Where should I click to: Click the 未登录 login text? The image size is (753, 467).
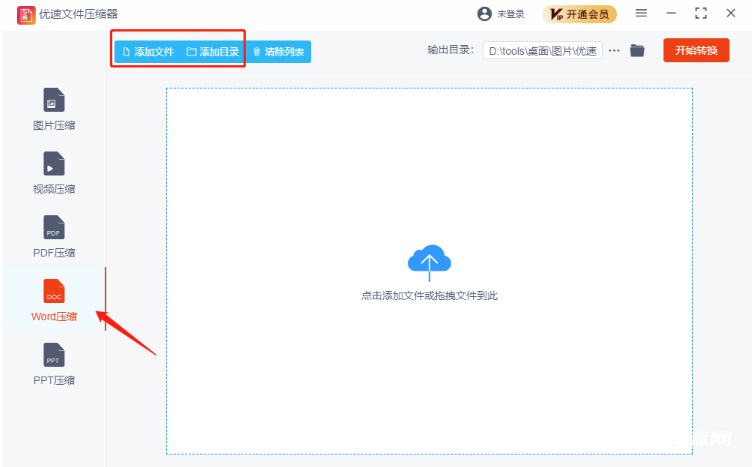click(510, 14)
